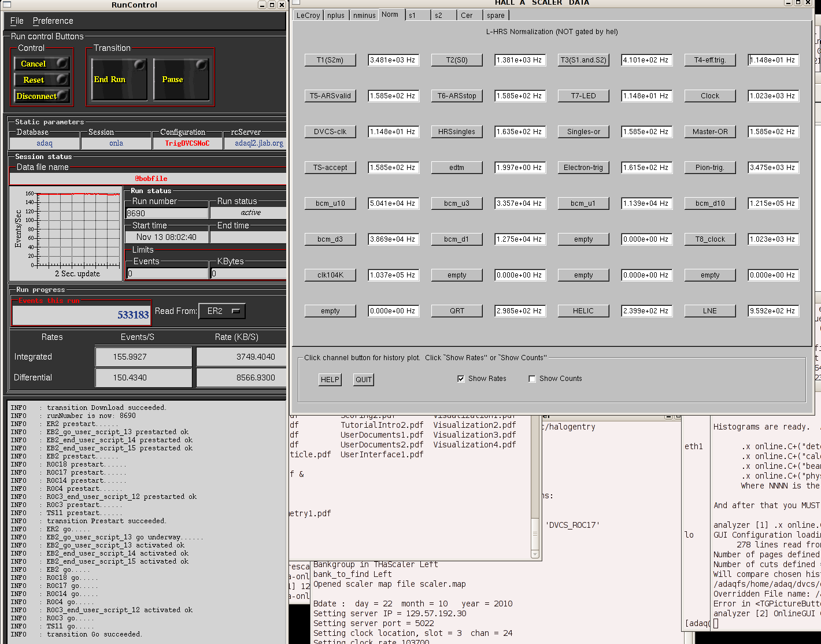This screenshot has width=821, height=644.
Task: Tick the Show Counts checkbox
Action: (x=532, y=379)
